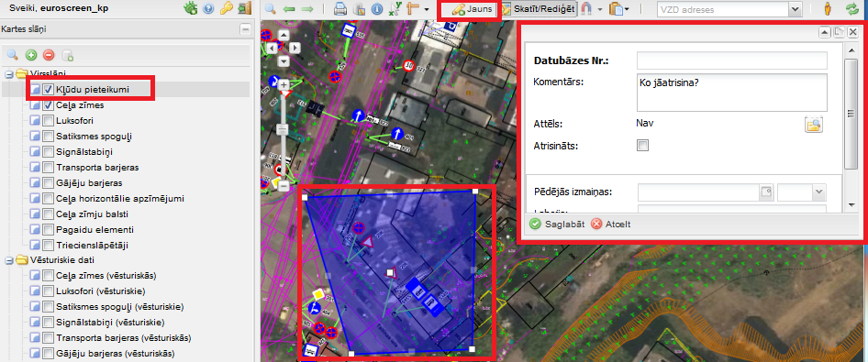Click the key password icon
The height and width of the screenshot is (362, 868).
[x=226, y=8]
